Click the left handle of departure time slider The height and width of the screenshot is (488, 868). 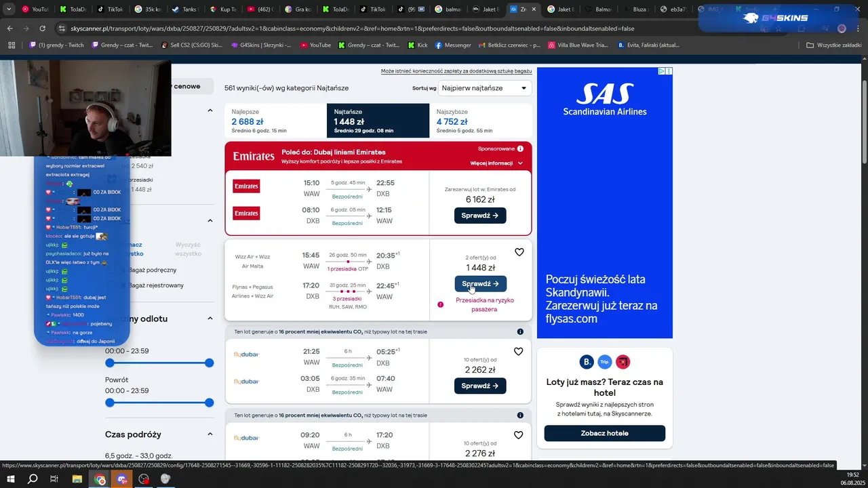point(110,363)
